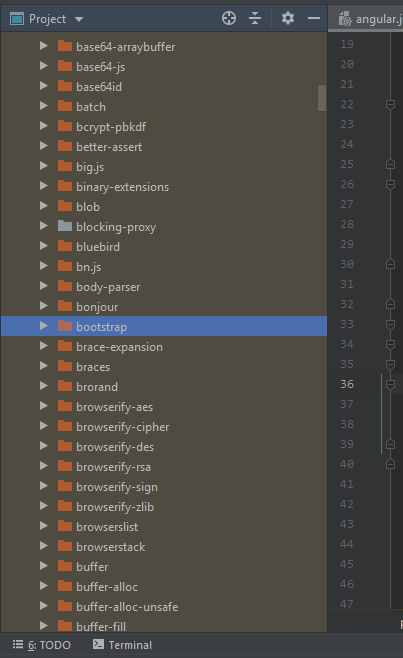
Task: Click the TODO list icon
Action: point(18,644)
